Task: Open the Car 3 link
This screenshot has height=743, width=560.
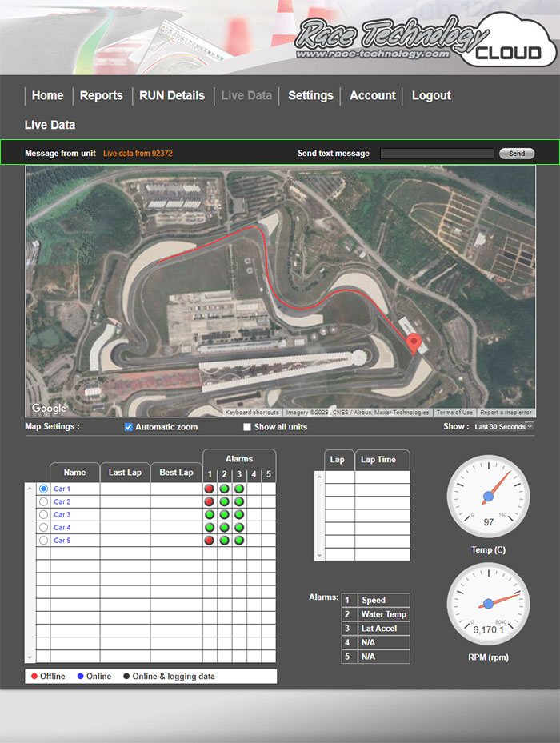Action: coord(62,515)
